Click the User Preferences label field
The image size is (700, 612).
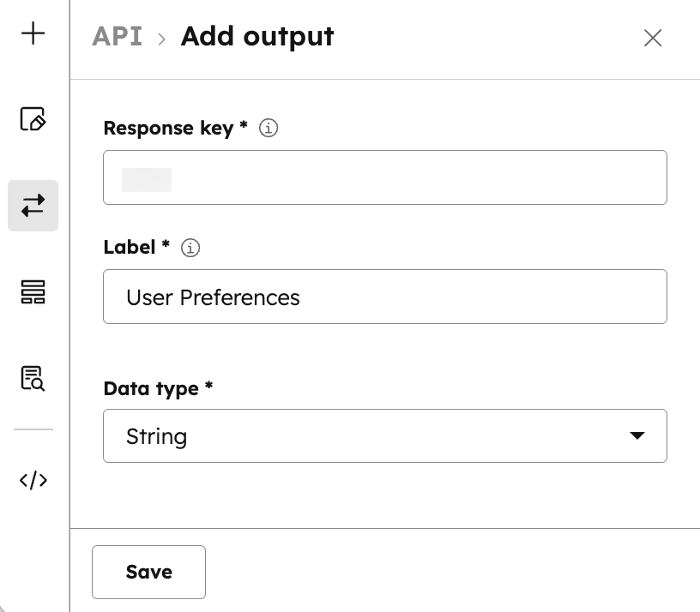384,297
